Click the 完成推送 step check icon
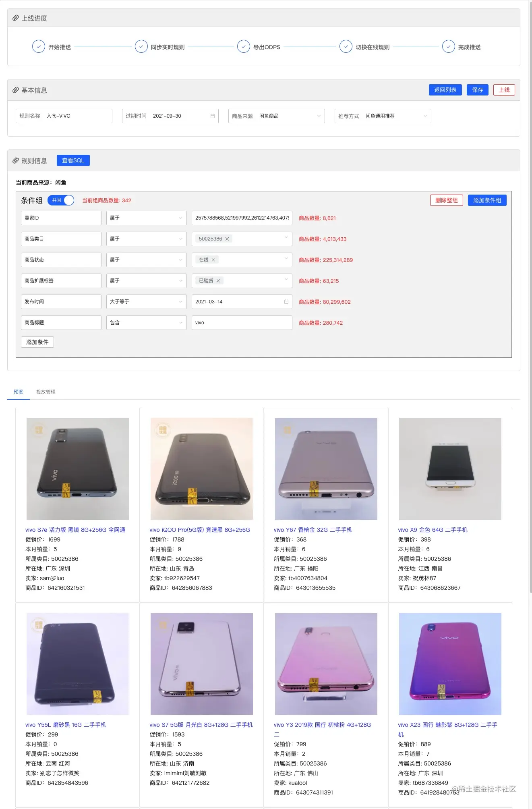 [x=449, y=47]
